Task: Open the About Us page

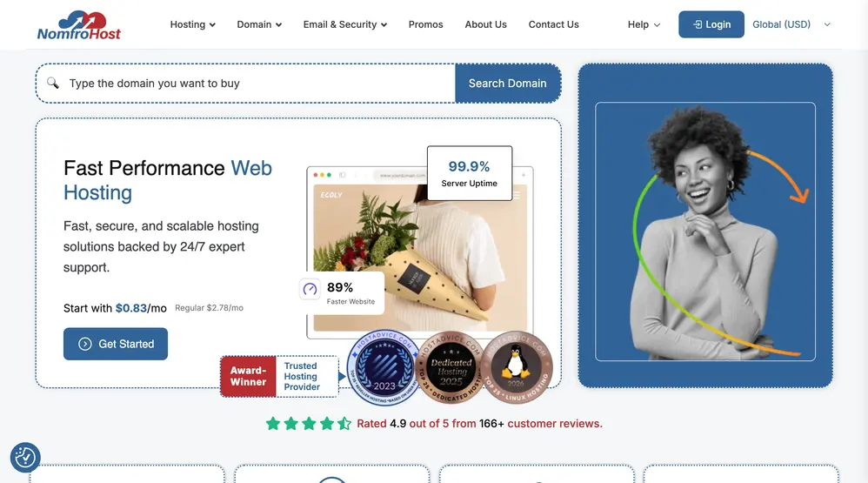Action: (x=485, y=24)
